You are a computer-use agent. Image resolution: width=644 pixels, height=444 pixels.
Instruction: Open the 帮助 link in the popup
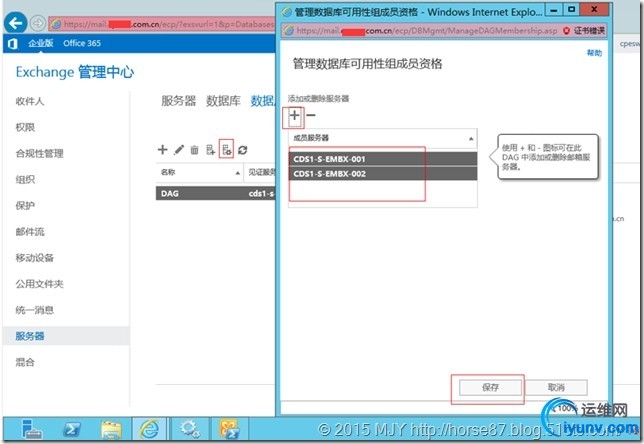point(594,53)
